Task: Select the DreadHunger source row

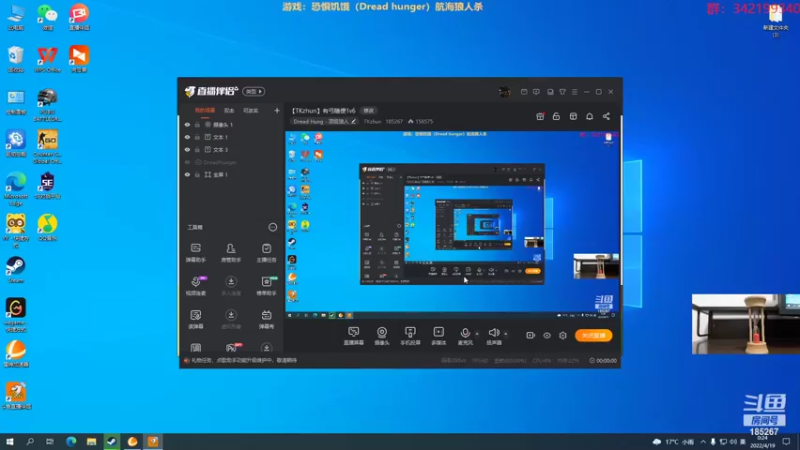Action: (232, 162)
